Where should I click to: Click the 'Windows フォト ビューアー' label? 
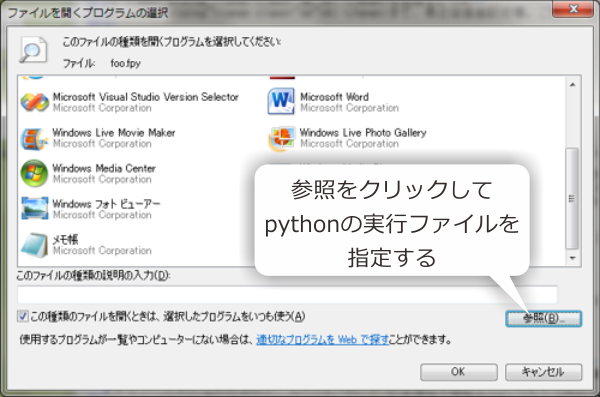pyautogui.click(x=106, y=204)
